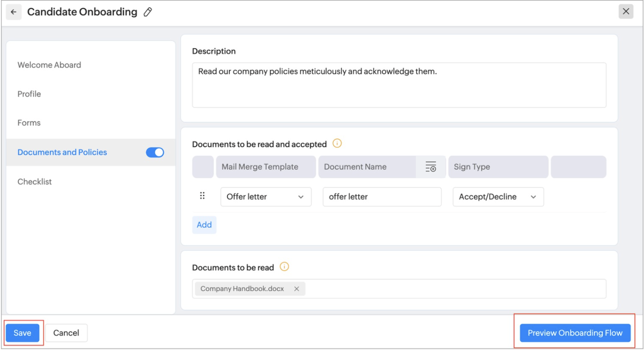Click the insert merge field icon in Document Name
The width and height of the screenshot is (644, 350).
click(x=430, y=167)
